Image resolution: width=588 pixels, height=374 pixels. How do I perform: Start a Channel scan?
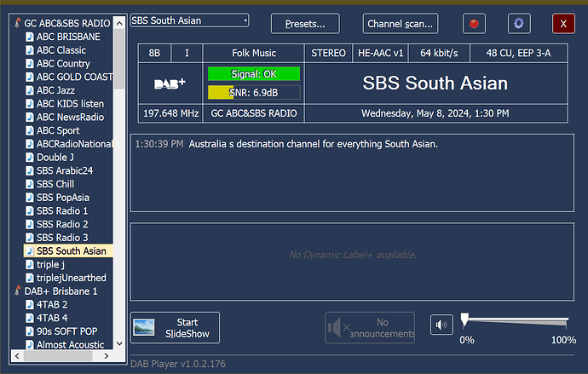(x=401, y=24)
